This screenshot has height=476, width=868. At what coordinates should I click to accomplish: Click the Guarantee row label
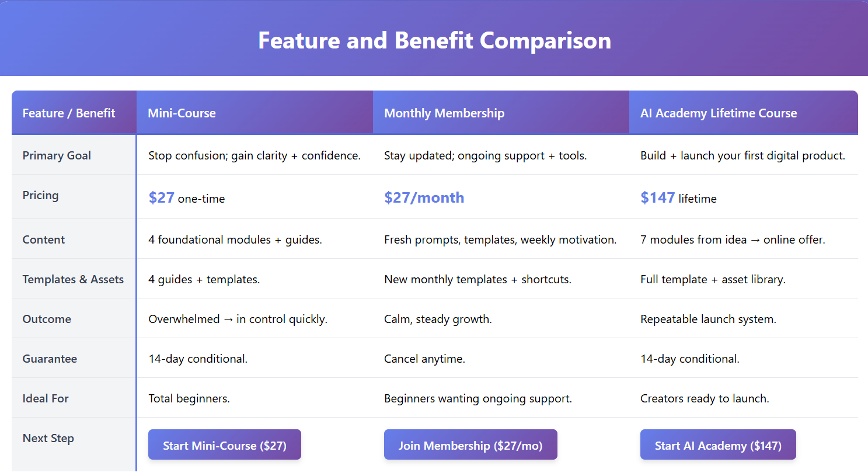tap(50, 359)
